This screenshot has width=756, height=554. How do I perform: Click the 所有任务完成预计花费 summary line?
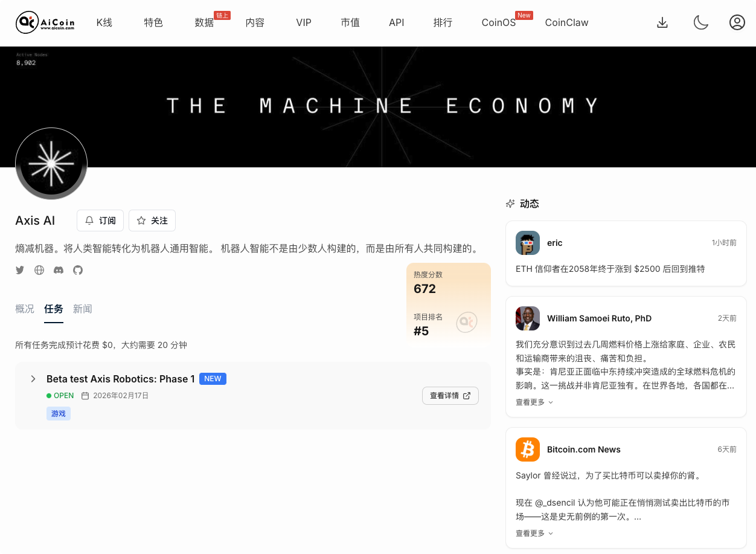(x=101, y=345)
